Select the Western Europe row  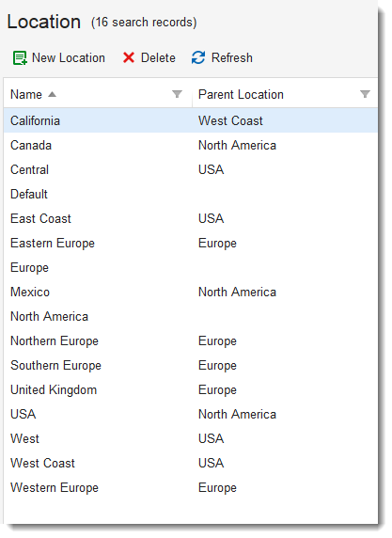[191, 487]
